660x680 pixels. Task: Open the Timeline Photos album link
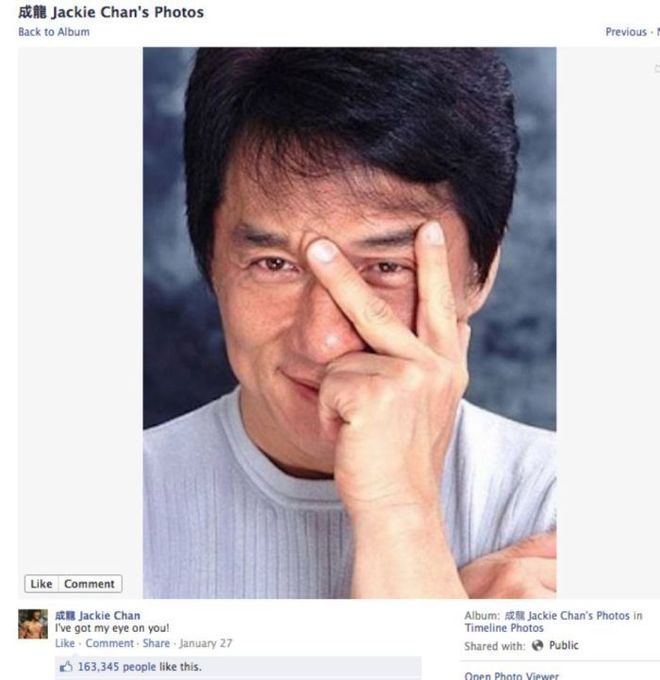(x=504, y=628)
